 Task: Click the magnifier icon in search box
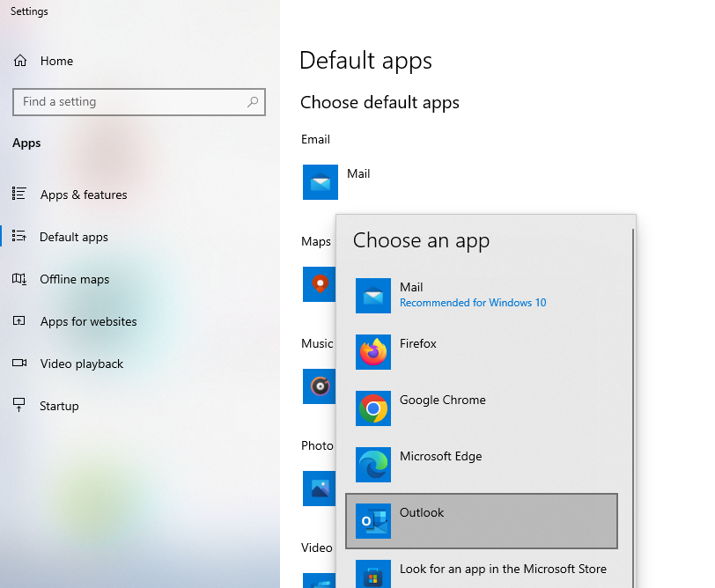point(253,101)
